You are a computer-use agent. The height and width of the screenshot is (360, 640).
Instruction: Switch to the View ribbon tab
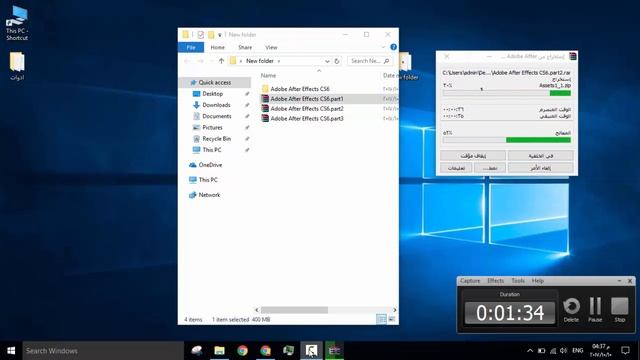tap(271, 47)
